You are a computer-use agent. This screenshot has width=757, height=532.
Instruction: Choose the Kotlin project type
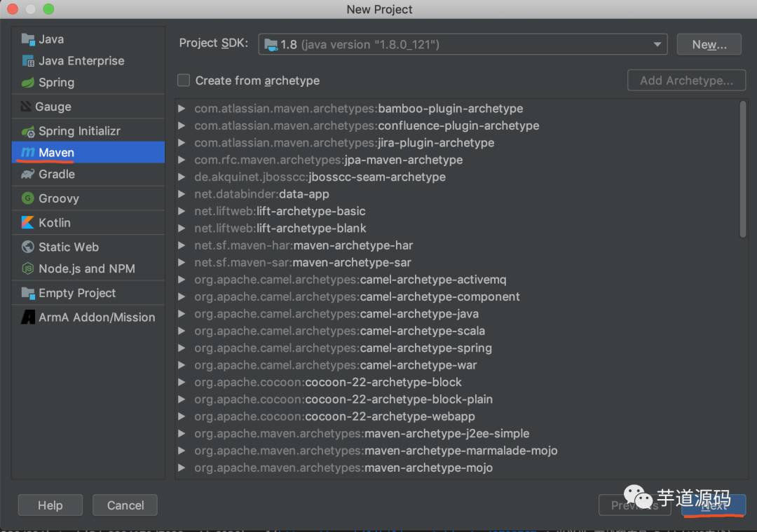click(88, 223)
